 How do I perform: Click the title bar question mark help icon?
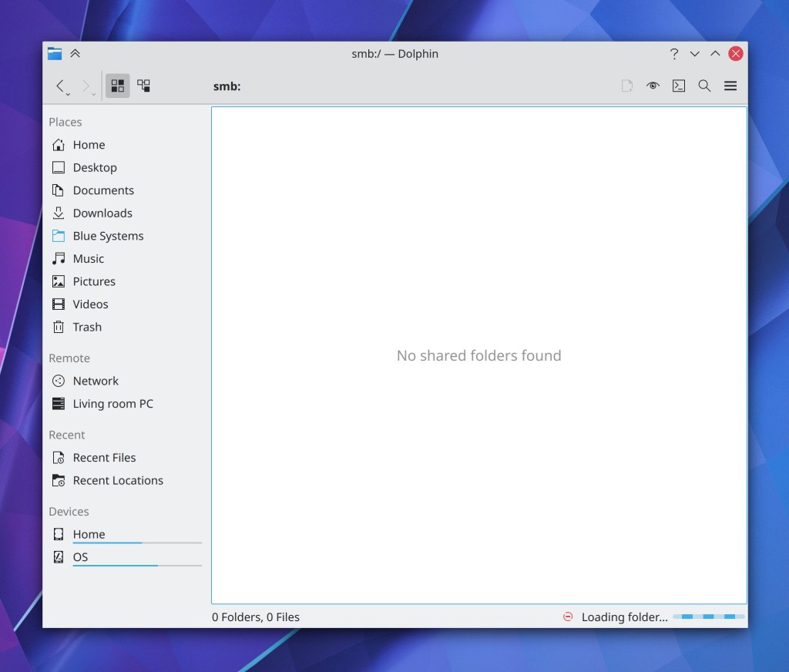click(x=674, y=54)
